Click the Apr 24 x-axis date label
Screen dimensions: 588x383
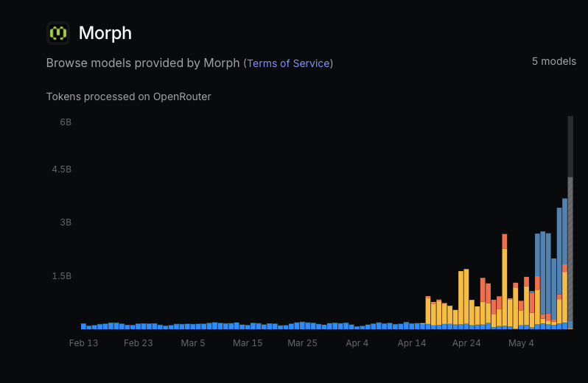(x=466, y=343)
